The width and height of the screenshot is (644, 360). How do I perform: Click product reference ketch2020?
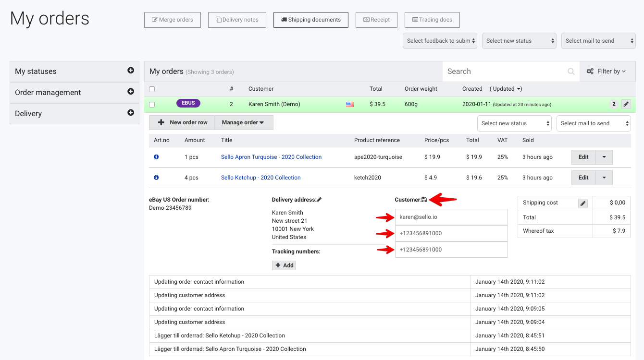pos(368,178)
